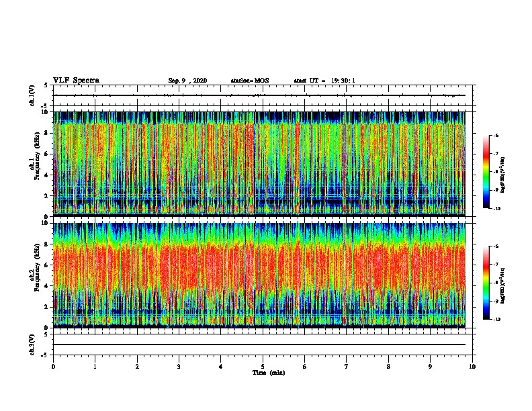Click the 'VLF Spectra' plot title
The width and height of the screenshot is (532, 411).
[x=76, y=81]
